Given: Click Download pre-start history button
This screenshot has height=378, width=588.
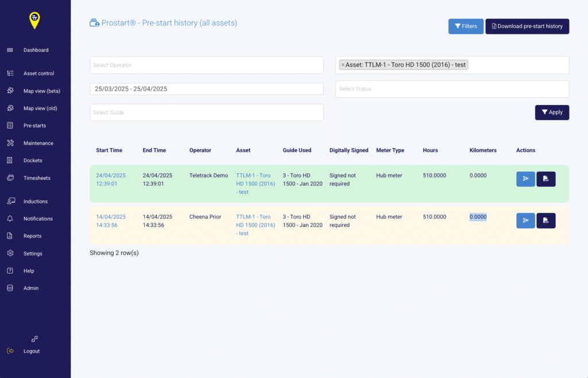Looking at the screenshot, I should pos(527,26).
